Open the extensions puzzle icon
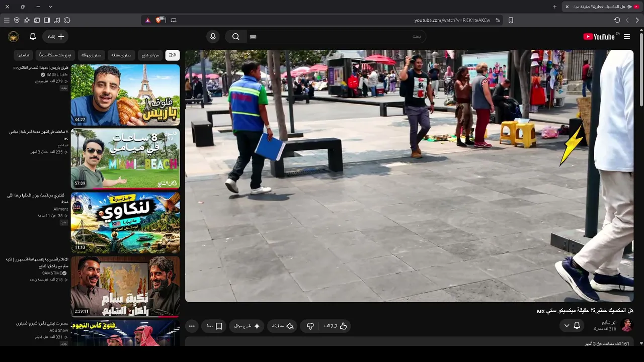 pyautogui.click(x=67, y=20)
